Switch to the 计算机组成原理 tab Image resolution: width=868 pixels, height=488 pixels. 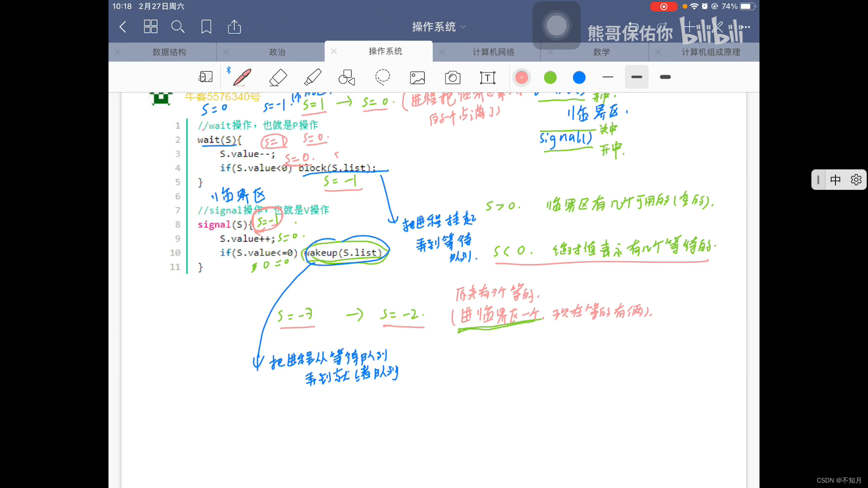(711, 52)
